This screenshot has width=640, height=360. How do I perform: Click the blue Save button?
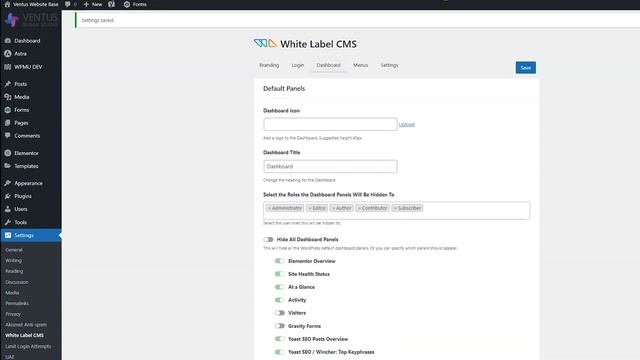pyautogui.click(x=526, y=68)
